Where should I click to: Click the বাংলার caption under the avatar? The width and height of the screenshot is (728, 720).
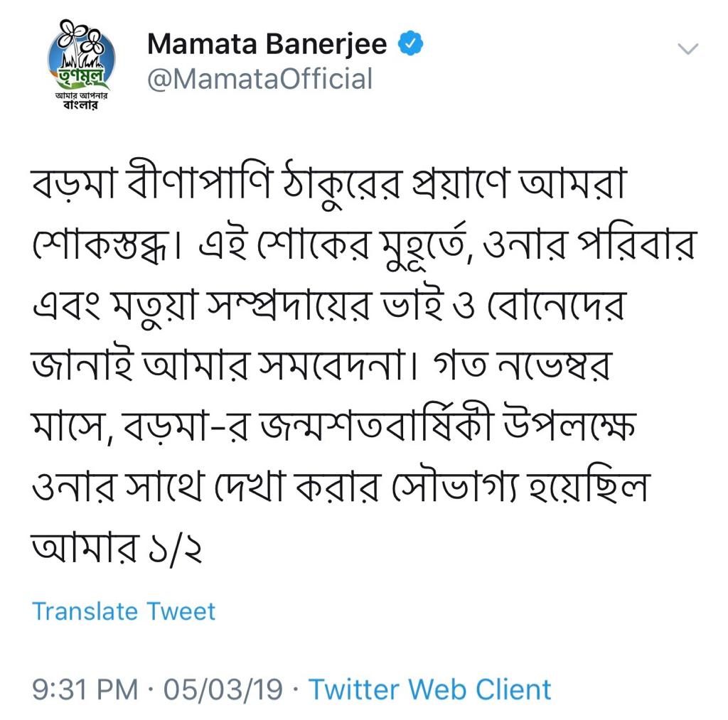tap(81, 105)
